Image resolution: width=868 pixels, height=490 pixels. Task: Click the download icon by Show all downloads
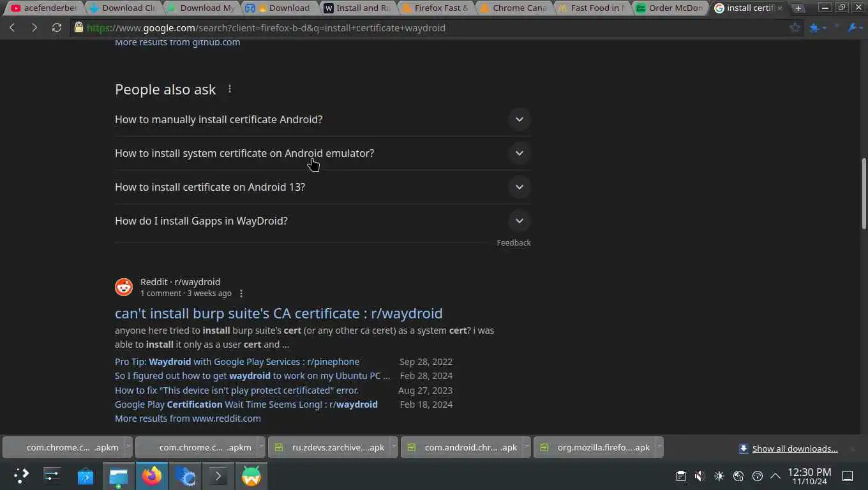tap(744, 449)
